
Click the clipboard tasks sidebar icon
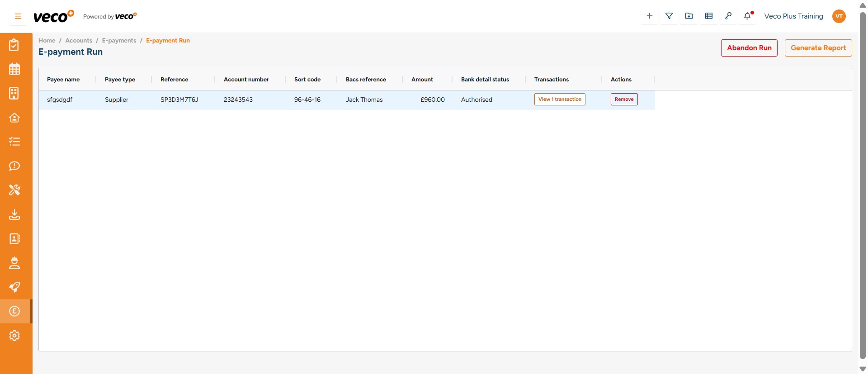(14, 45)
